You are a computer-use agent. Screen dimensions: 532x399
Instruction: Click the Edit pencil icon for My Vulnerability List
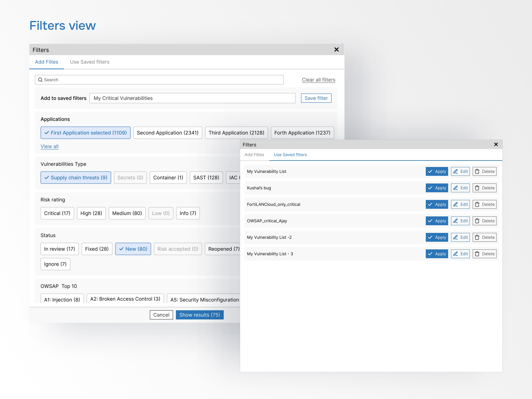(455, 171)
